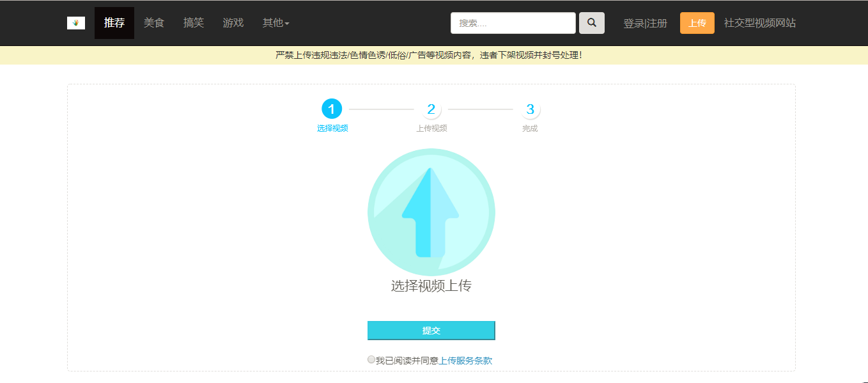Open the 美食 category
This screenshot has width=868, height=383.
tap(154, 23)
